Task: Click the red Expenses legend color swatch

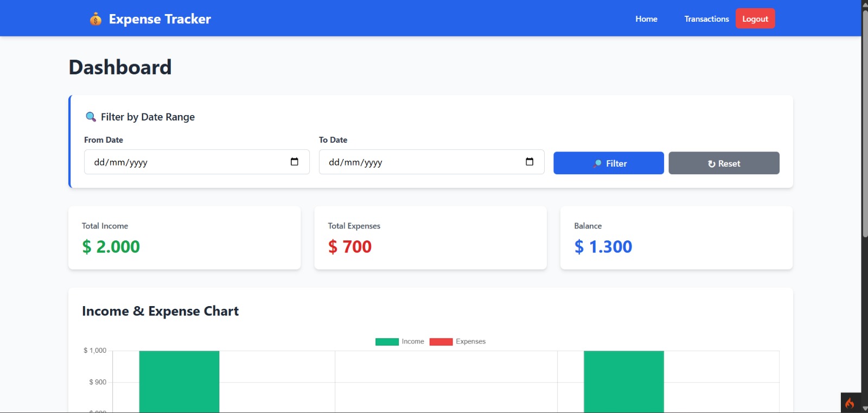Action: (x=441, y=342)
